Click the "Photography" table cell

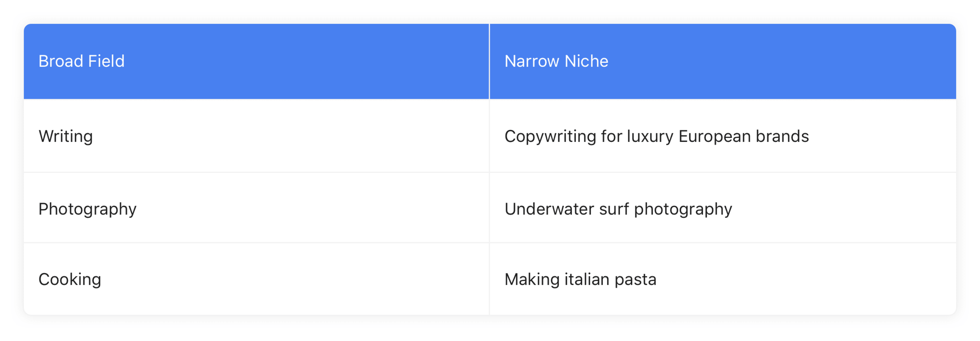[x=257, y=208]
